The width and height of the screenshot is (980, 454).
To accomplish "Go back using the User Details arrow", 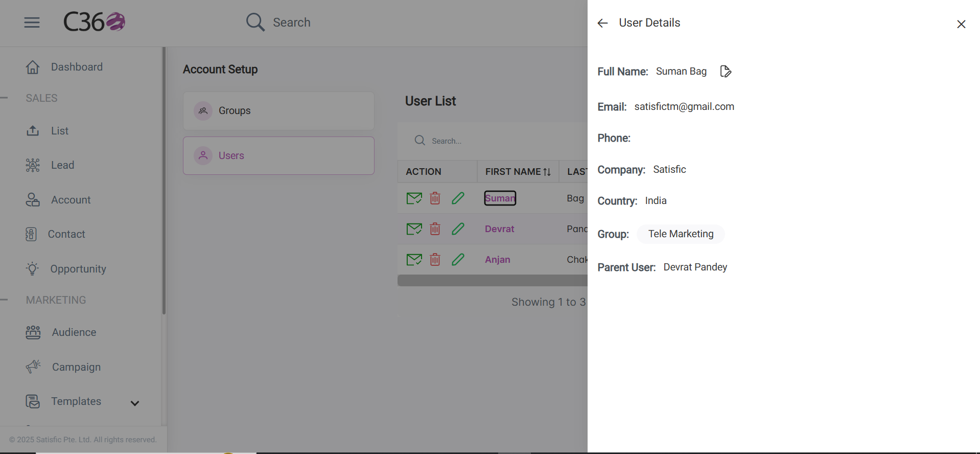I will click(x=602, y=23).
